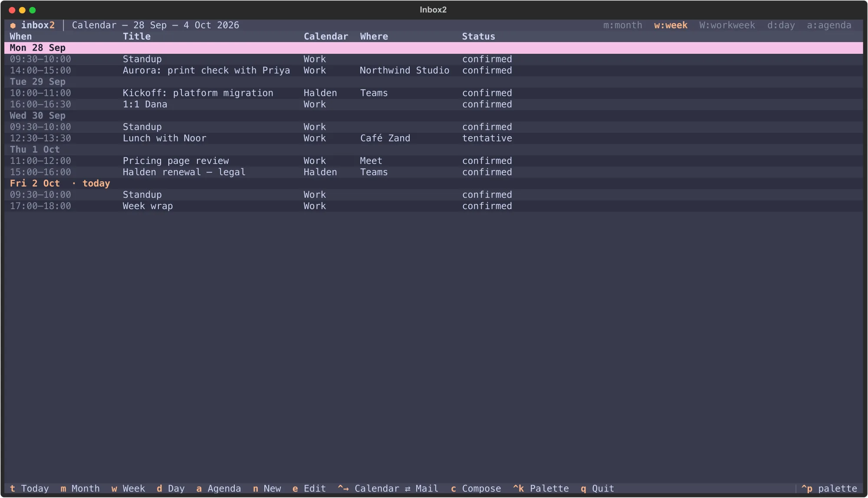The width and height of the screenshot is (868, 498).
Task: Open the Week wrap event
Action: [x=434, y=206]
